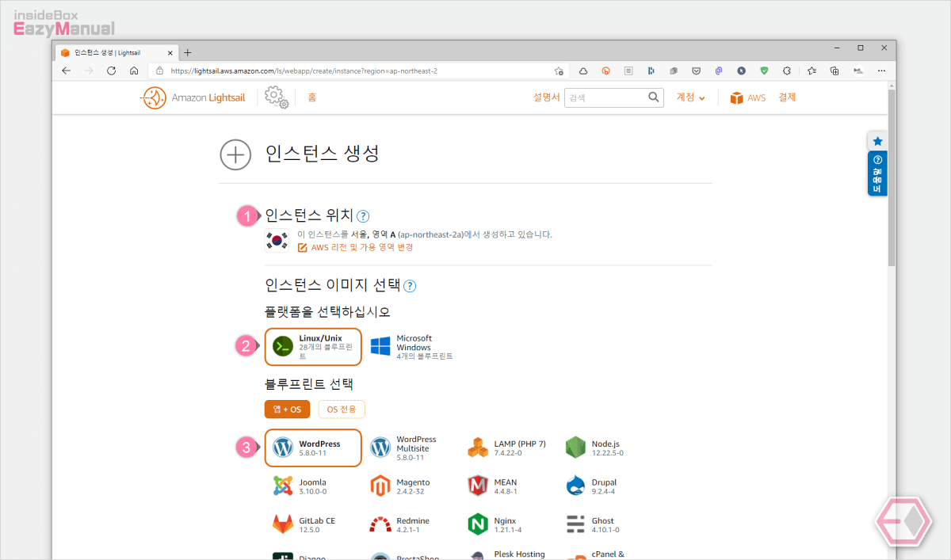Image resolution: width=951 pixels, height=560 pixels.
Task: Select the 인스턴스 생성 Lightsail browser tab
Action: tap(117, 52)
